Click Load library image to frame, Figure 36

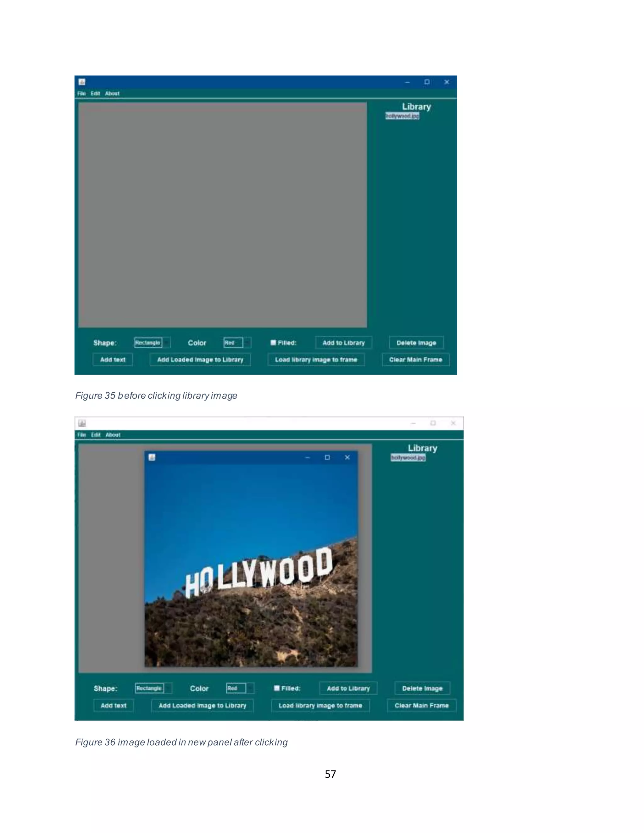tap(320, 705)
